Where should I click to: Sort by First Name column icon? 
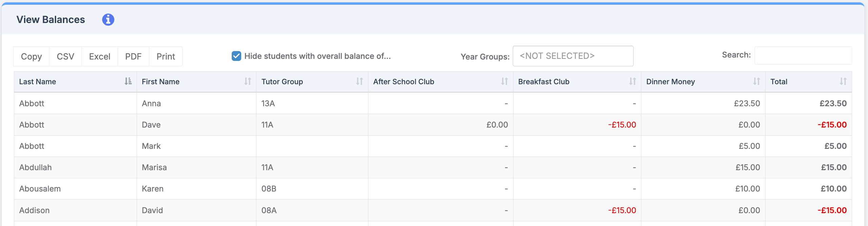248,82
